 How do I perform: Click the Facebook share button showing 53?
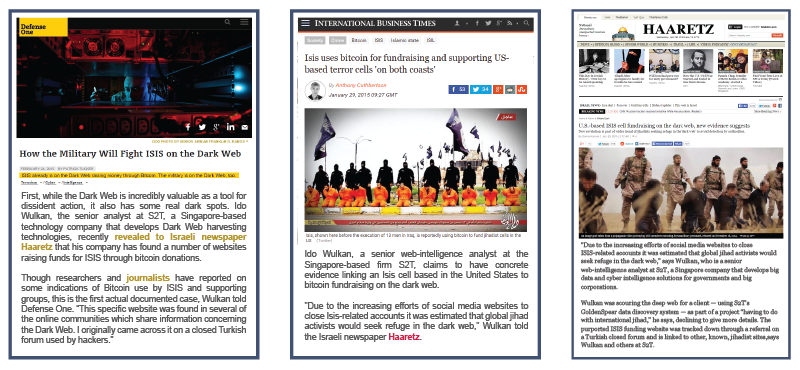click(458, 89)
